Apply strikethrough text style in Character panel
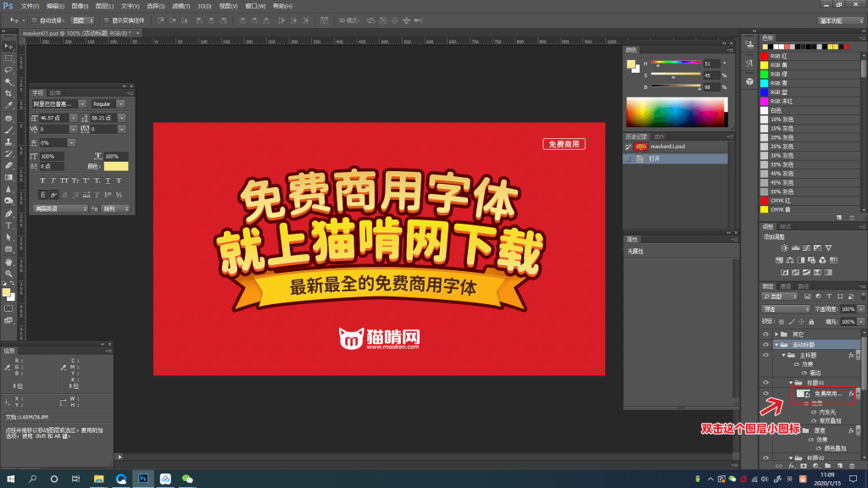This screenshot has width=868, height=488. click(119, 180)
